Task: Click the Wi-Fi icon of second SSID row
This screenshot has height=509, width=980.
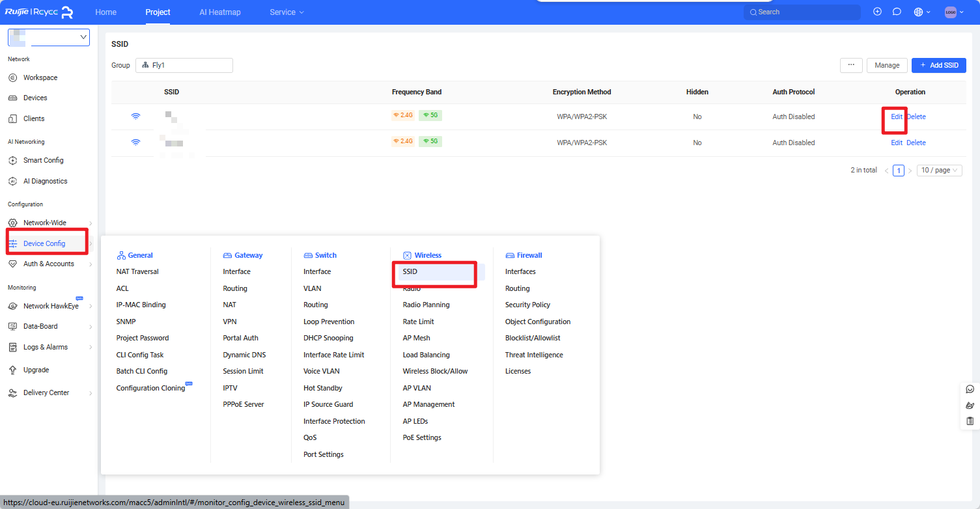Action: click(x=135, y=142)
